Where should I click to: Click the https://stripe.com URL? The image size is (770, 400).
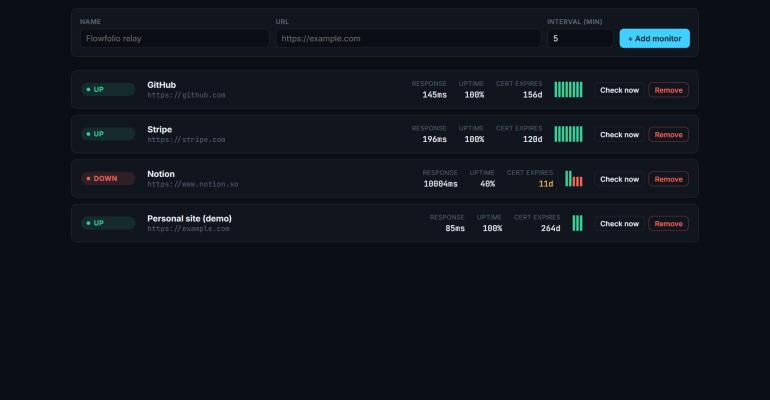186,140
